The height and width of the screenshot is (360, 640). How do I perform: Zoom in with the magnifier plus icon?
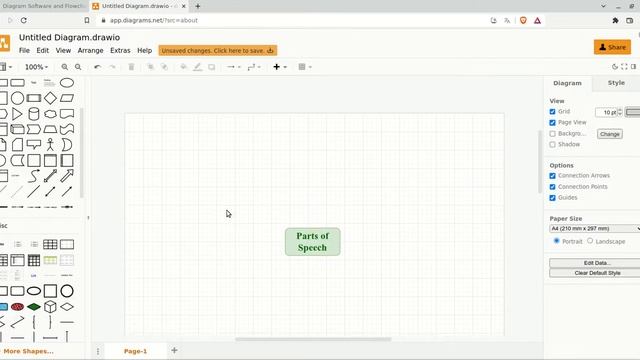click(64, 67)
